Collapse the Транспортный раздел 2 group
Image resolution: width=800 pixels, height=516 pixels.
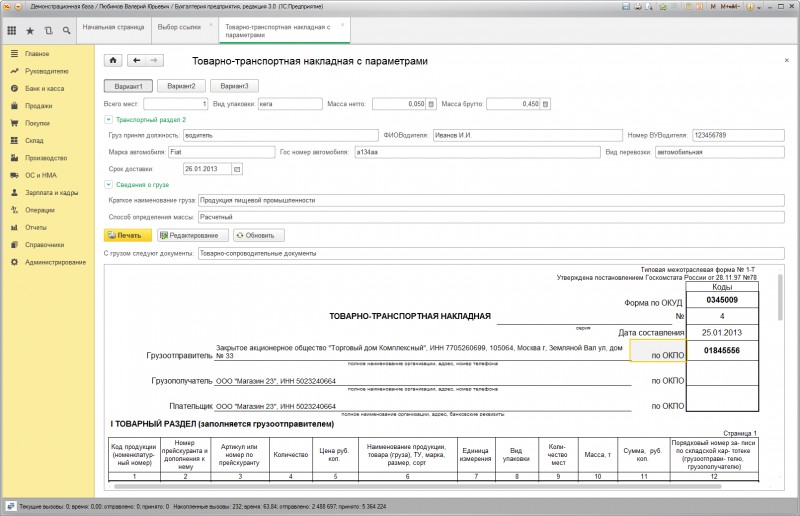(x=108, y=119)
